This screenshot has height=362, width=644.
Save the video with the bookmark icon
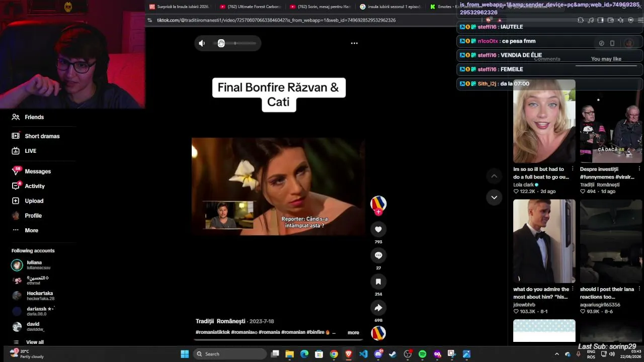[378, 282]
